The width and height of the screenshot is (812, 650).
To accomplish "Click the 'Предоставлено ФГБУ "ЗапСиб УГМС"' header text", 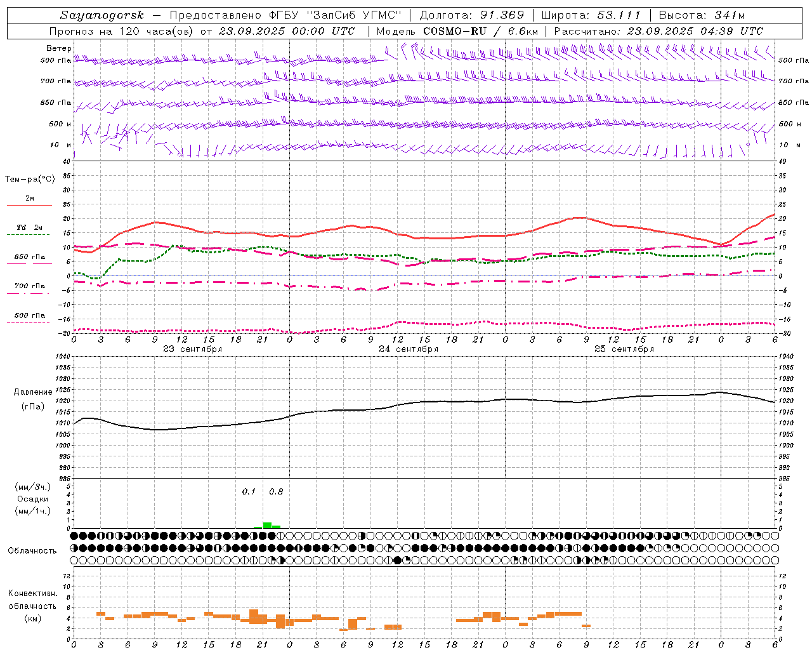I will [x=285, y=15].
